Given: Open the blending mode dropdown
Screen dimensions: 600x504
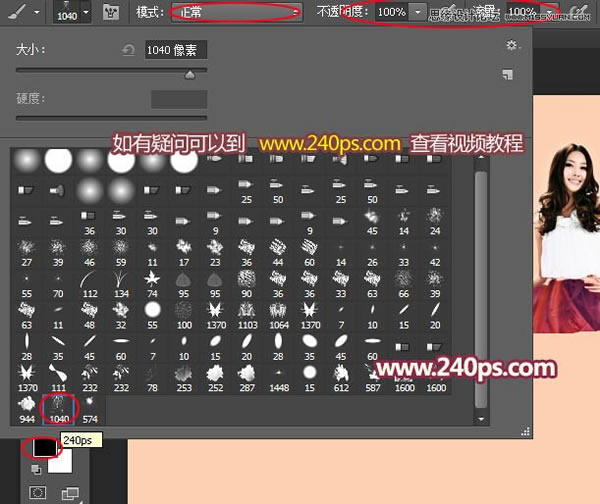Looking at the screenshot, I should tap(236, 12).
